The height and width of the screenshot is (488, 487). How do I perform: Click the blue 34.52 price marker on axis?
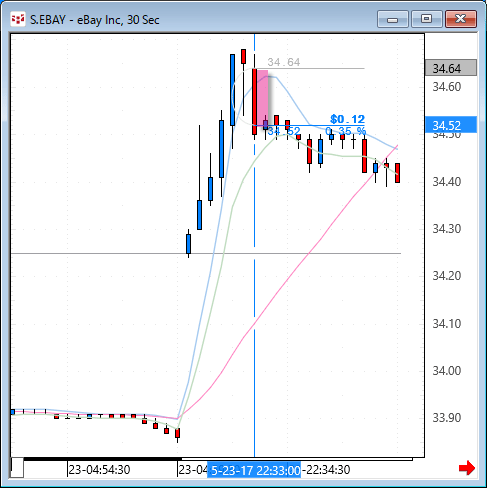[451, 125]
